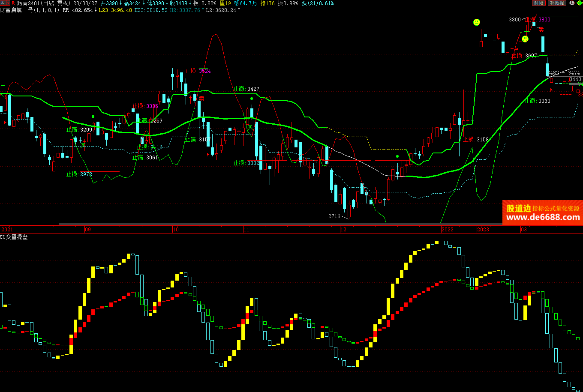583x392 pixels.
Task: Click the red S symbol icon
Action: [x=13, y=3]
